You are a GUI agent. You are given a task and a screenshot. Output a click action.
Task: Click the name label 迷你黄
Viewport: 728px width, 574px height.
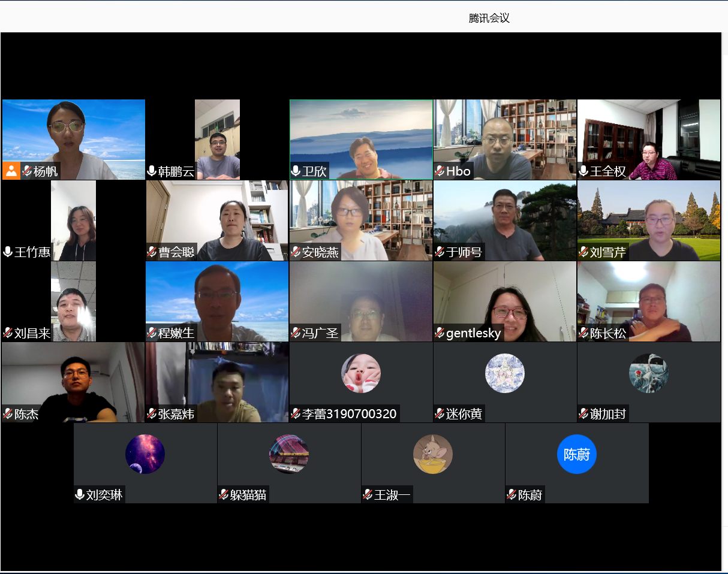tap(464, 414)
